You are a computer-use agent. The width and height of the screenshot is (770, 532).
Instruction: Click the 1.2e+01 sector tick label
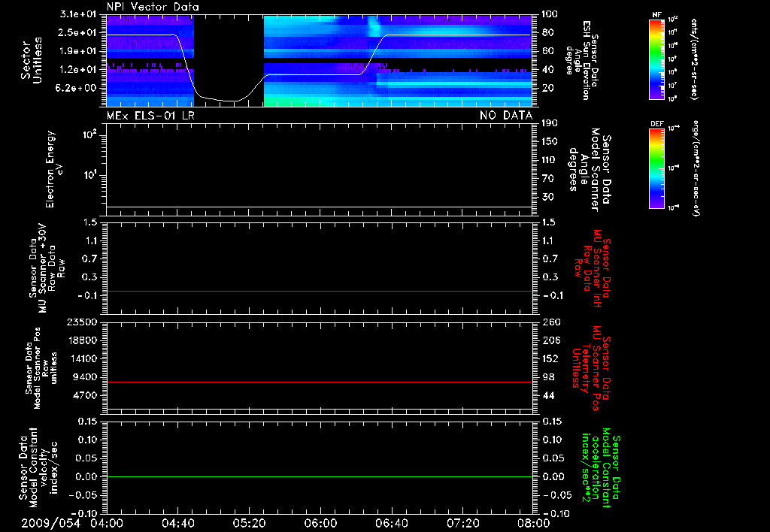pyautogui.click(x=78, y=70)
